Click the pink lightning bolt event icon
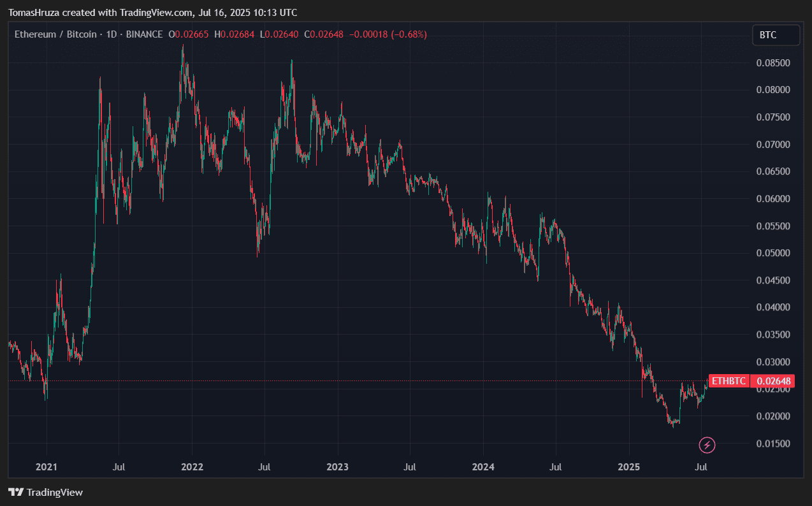Screen dimensions: 812x506 point(707,445)
